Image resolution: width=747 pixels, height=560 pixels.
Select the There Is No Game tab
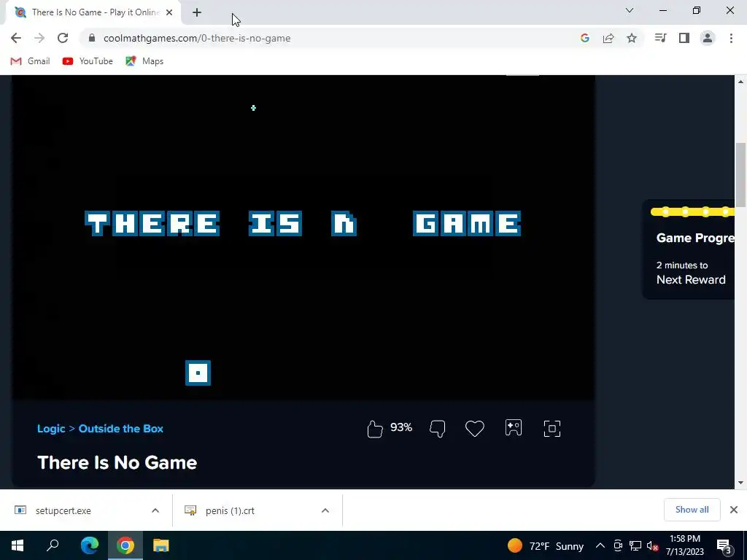93,12
